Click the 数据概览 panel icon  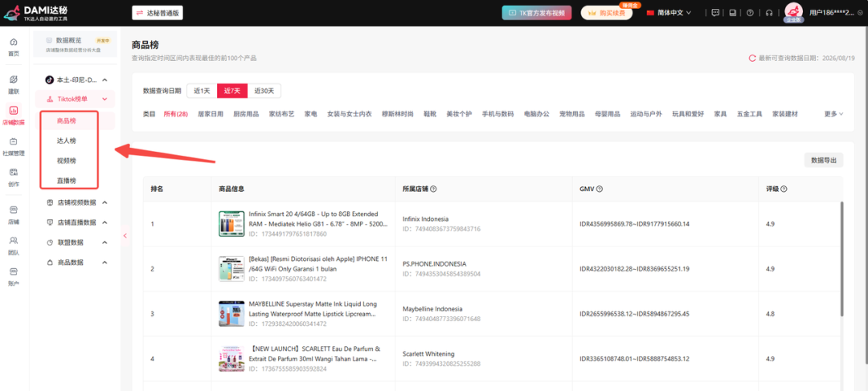click(x=49, y=40)
